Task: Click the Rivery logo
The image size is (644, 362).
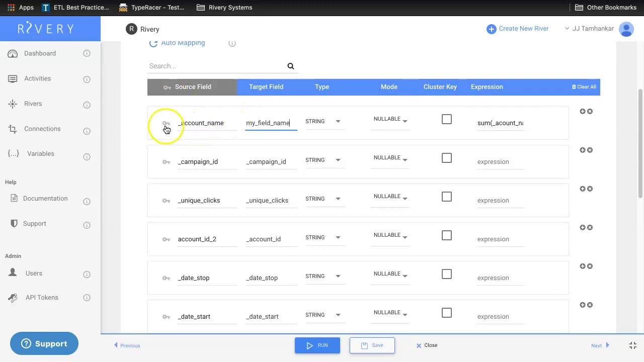Action: pyautogui.click(x=46, y=29)
